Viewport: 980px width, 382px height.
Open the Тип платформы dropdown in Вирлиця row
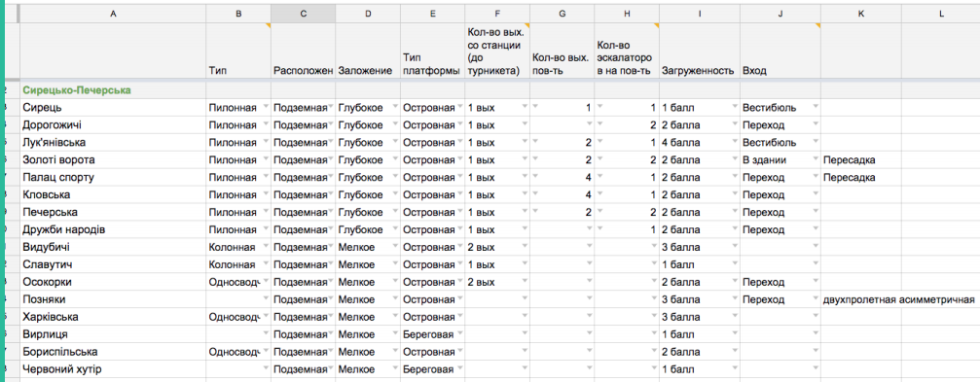coord(459,334)
